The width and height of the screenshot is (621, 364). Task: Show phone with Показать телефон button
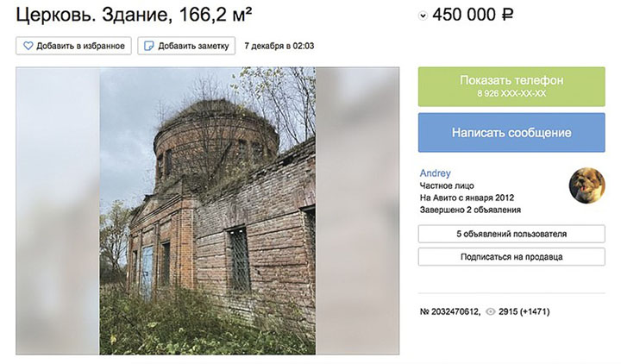coord(511,86)
